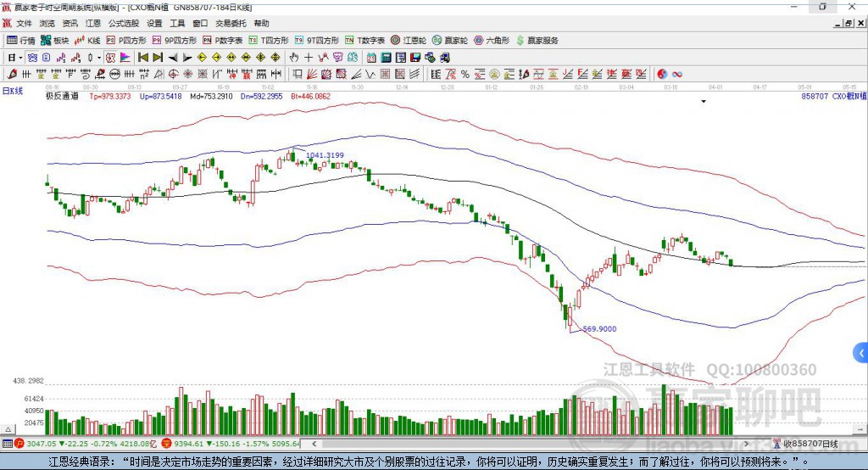The image size is (868, 470).
Task: Click the 569.9000 low price label
Action: pyautogui.click(x=599, y=328)
